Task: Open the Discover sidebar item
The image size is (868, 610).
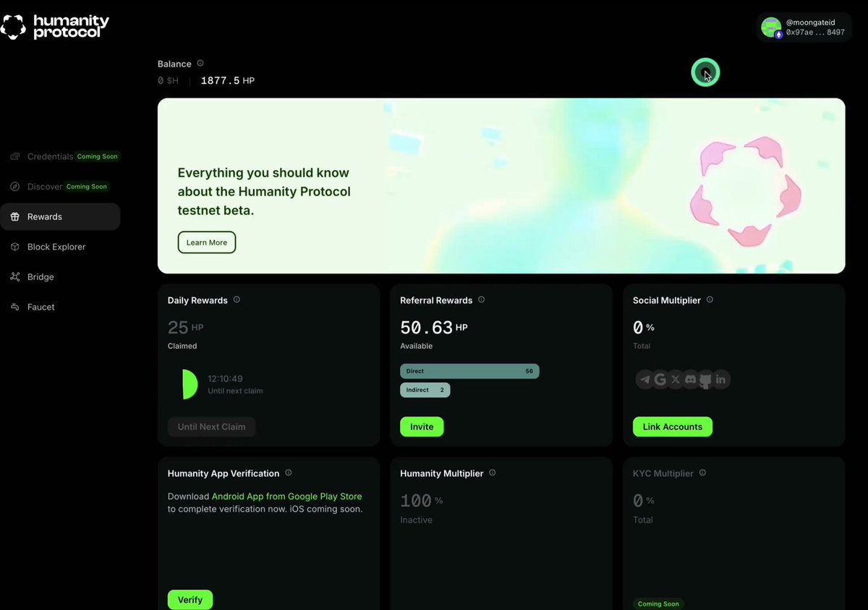Action: [x=60, y=187]
